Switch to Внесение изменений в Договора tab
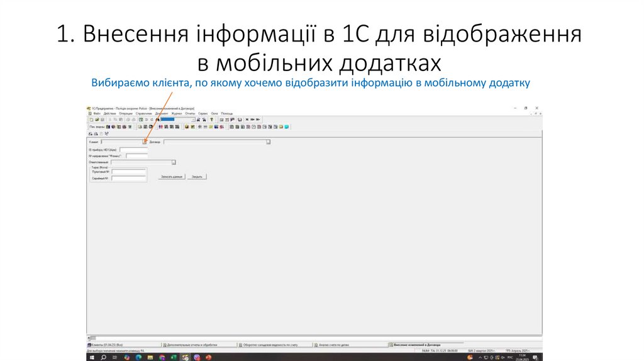The width and height of the screenshot is (644, 361). pyautogui.click(x=426, y=345)
